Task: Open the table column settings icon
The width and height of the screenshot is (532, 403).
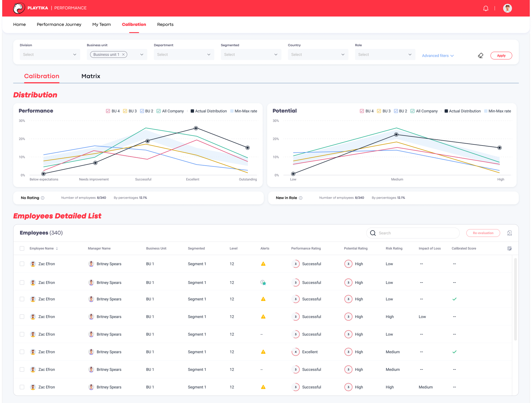Action: tap(509, 248)
